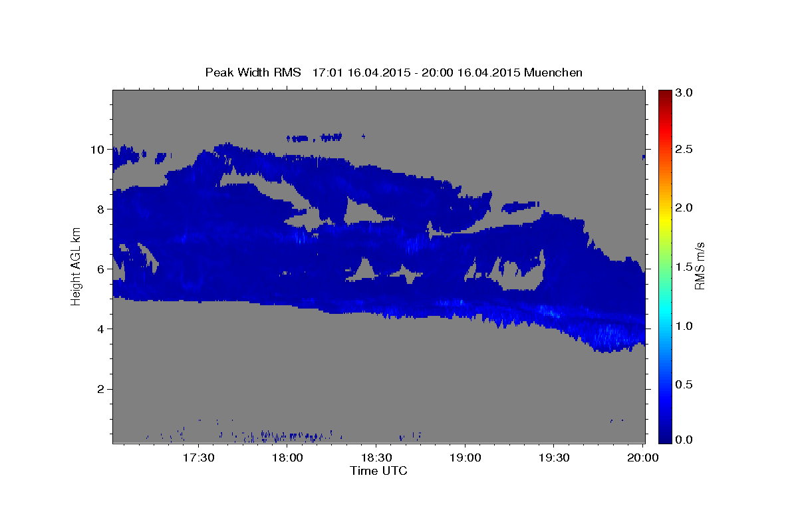Screen dimensions: 798x532
Task: Click the colorbar value 0.0
Action: [x=684, y=440]
